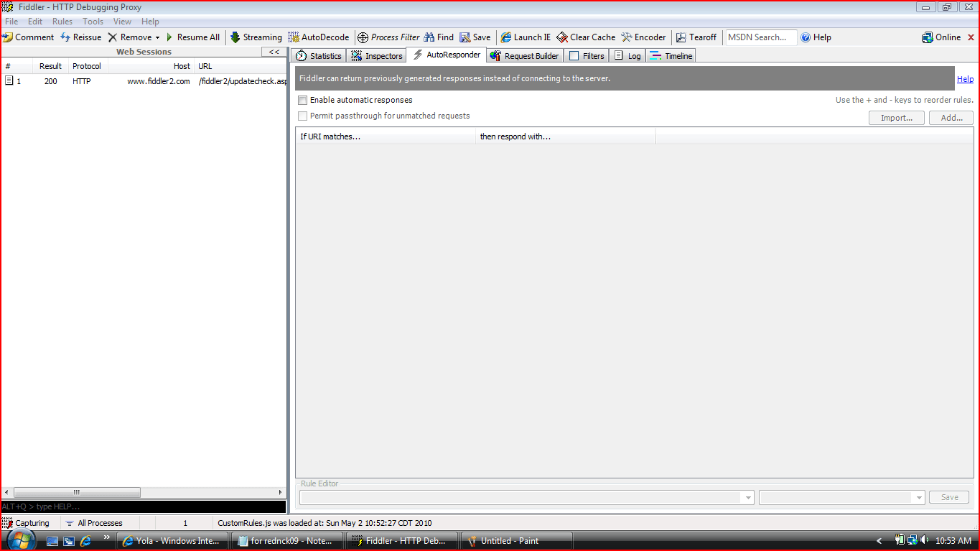Click Launch IE in toolbar

(x=526, y=37)
